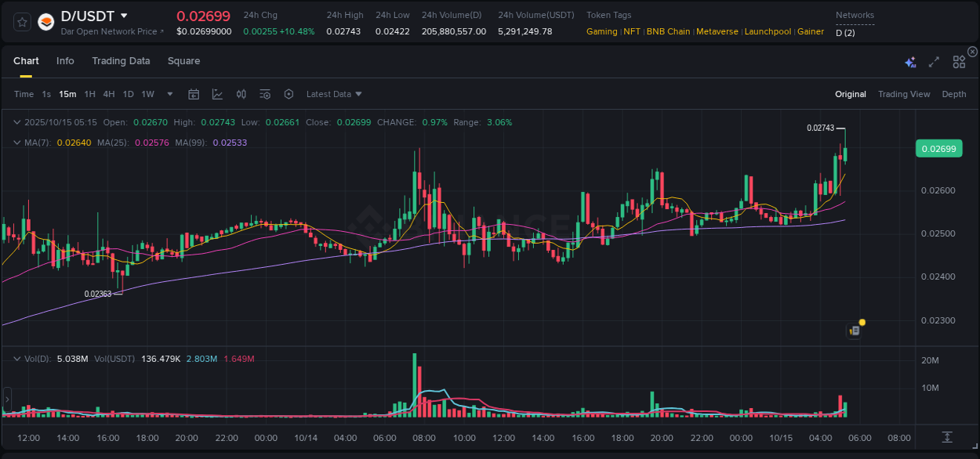The image size is (980, 459).
Task: Open the indicator display list icon
Action: click(x=265, y=94)
